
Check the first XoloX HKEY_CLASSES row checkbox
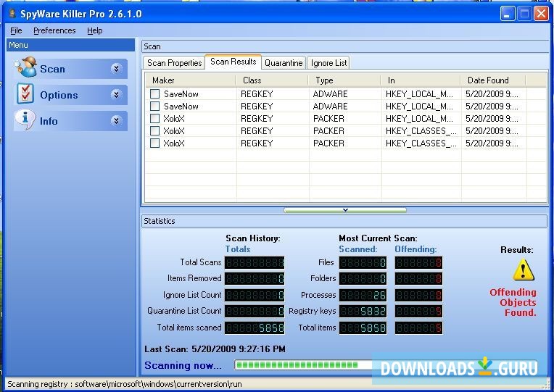pyautogui.click(x=154, y=131)
